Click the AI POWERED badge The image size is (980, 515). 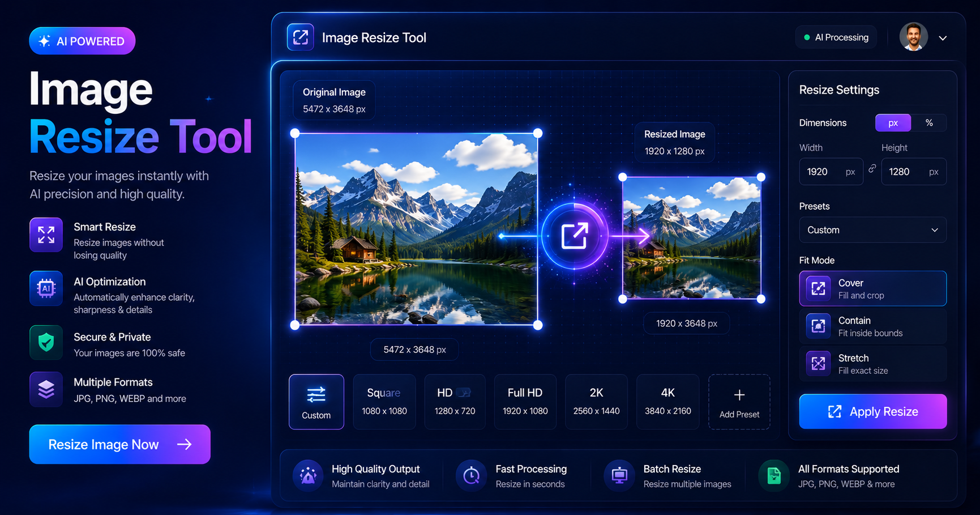82,41
